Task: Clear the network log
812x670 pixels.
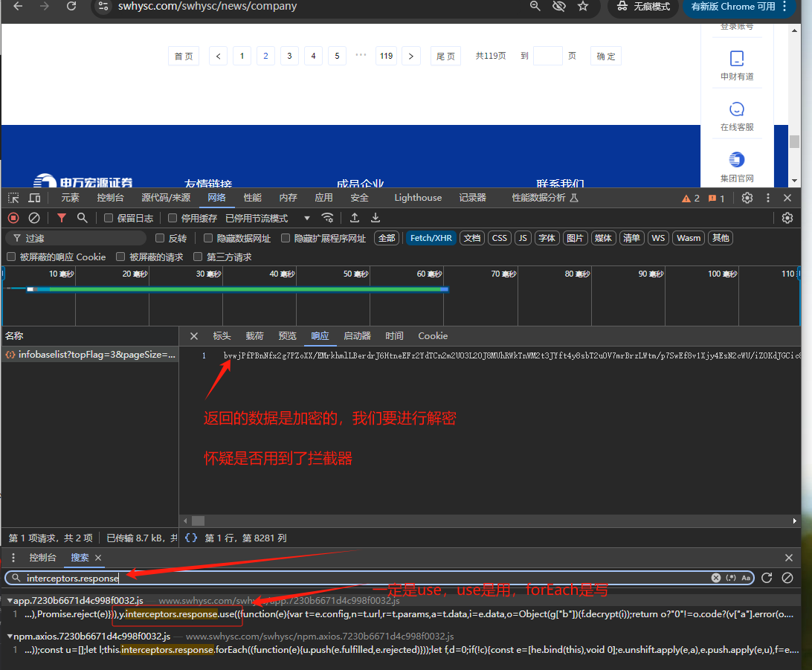Action: click(34, 218)
